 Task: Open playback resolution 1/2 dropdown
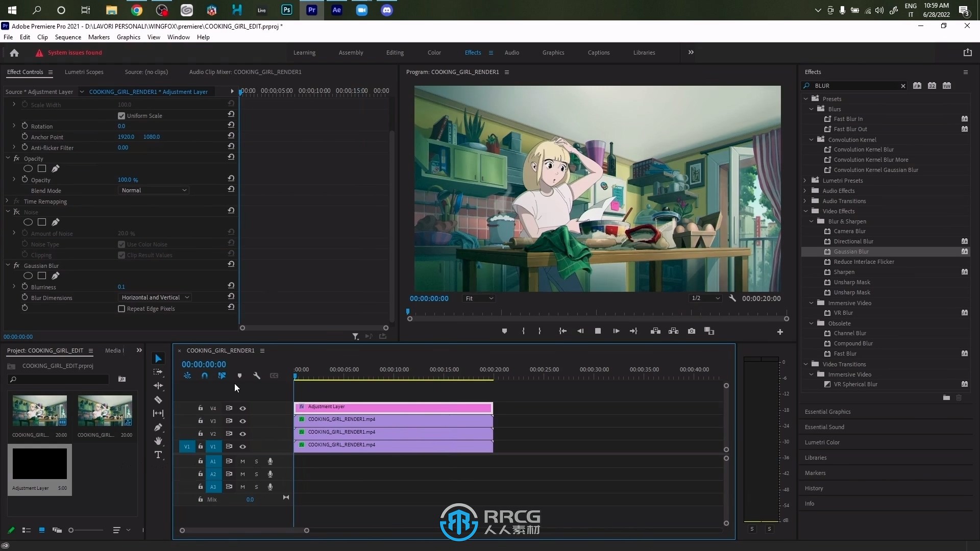pyautogui.click(x=705, y=298)
